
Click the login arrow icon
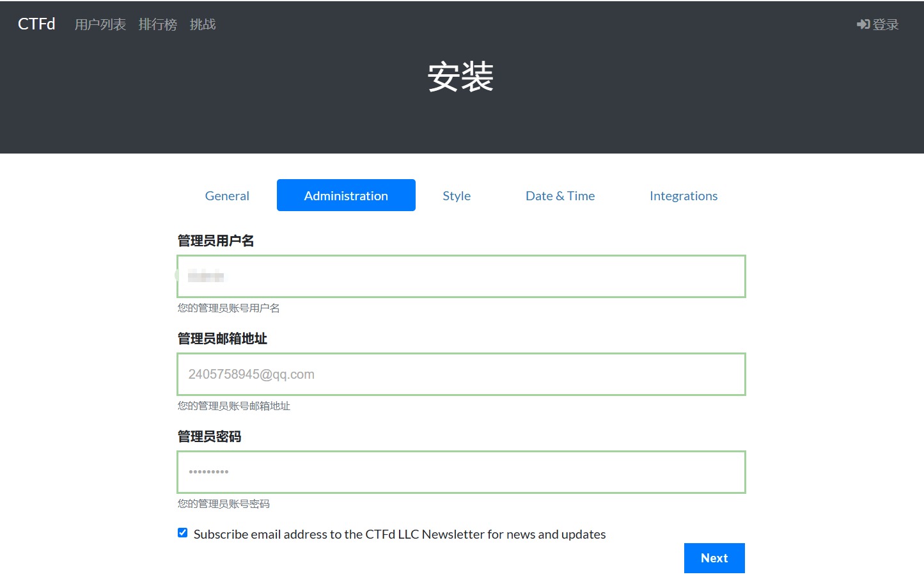coord(863,24)
